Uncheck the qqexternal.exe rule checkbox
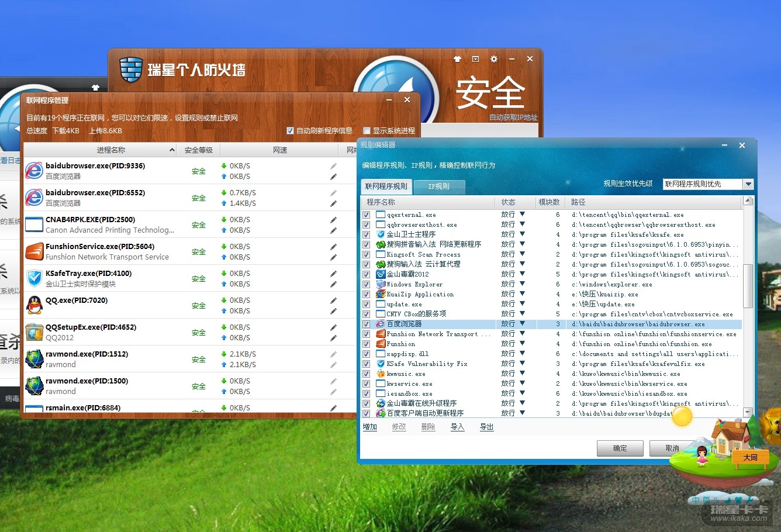Image resolution: width=781 pixels, height=532 pixels. pos(366,215)
